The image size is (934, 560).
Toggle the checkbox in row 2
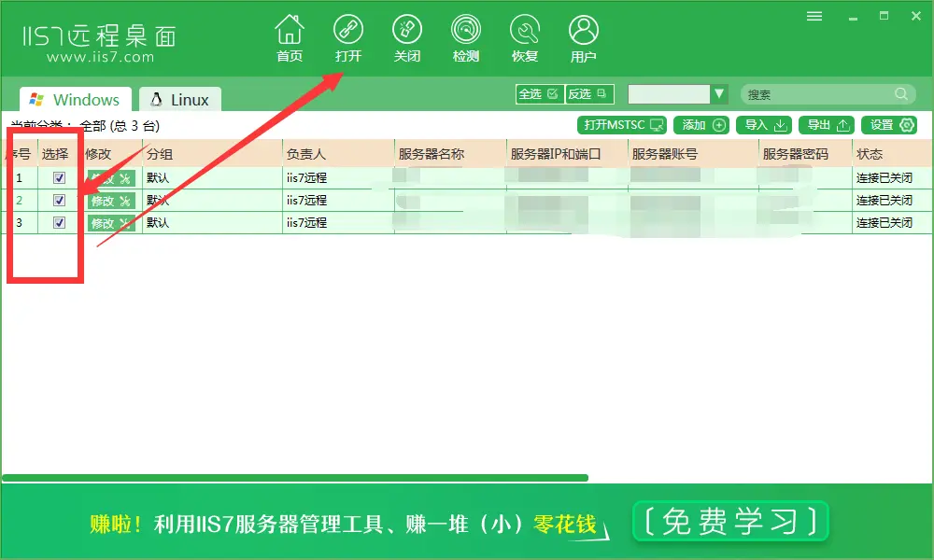click(x=59, y=200)
